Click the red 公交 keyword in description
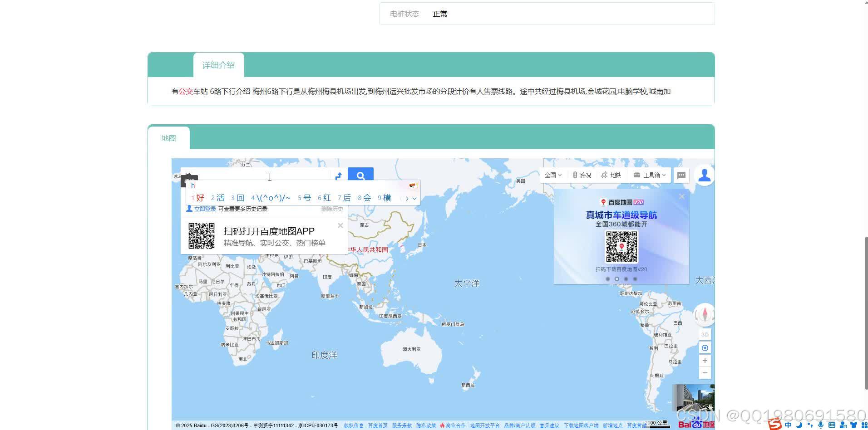This screenshot has height=430, width=868. coord(186,92)
